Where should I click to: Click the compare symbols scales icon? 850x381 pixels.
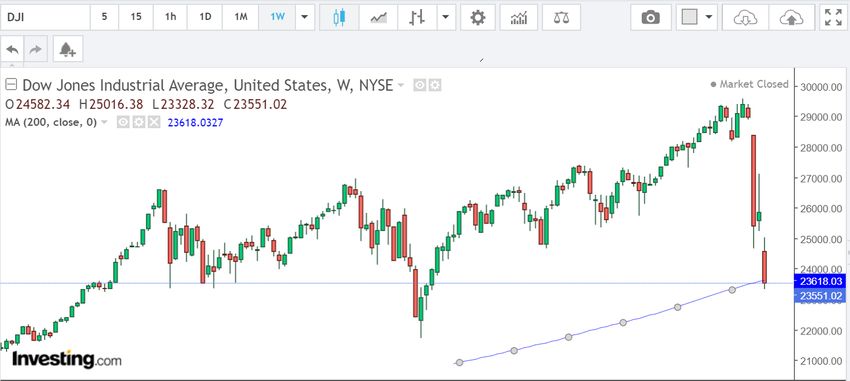tap(562, 17)
